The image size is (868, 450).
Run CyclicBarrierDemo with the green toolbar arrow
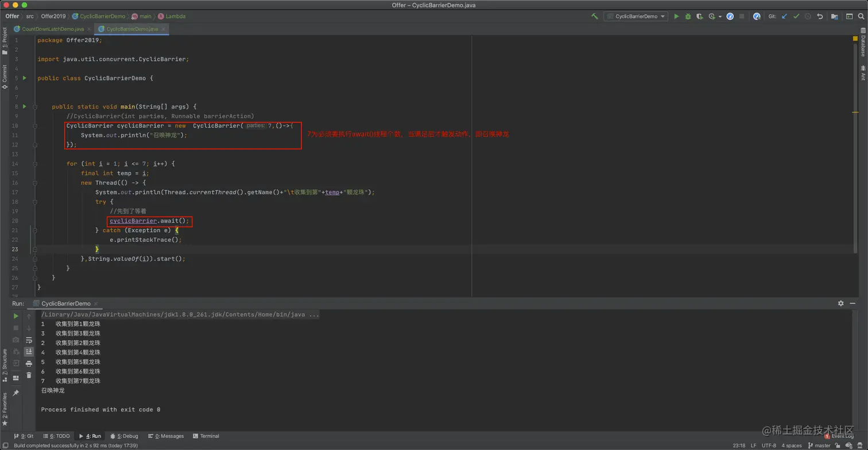pyautogui.click(x=676, y=17)
